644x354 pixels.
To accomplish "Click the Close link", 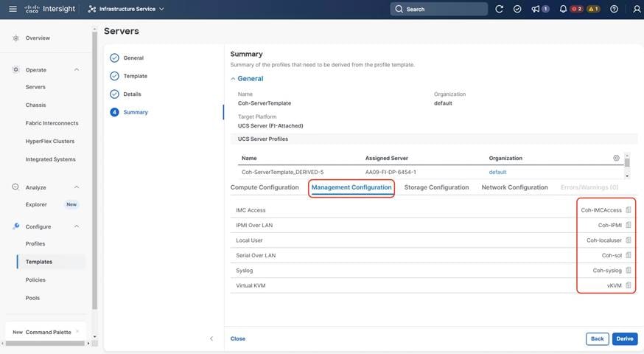I will [238, 339].
